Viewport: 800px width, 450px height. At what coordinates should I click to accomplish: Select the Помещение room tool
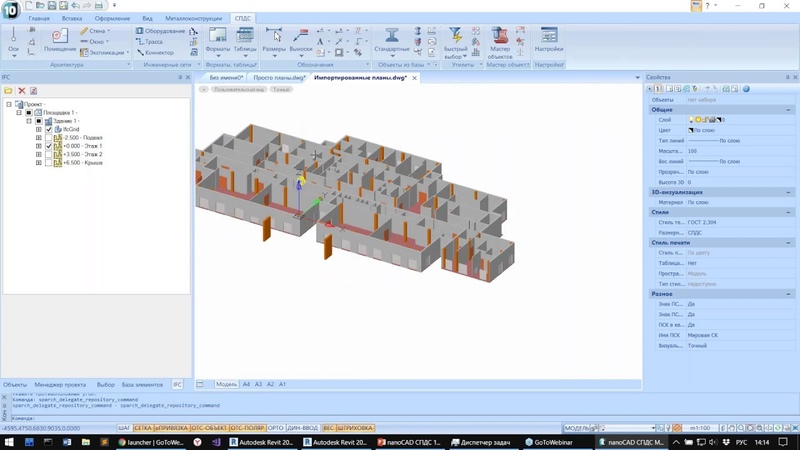(60, 41)
